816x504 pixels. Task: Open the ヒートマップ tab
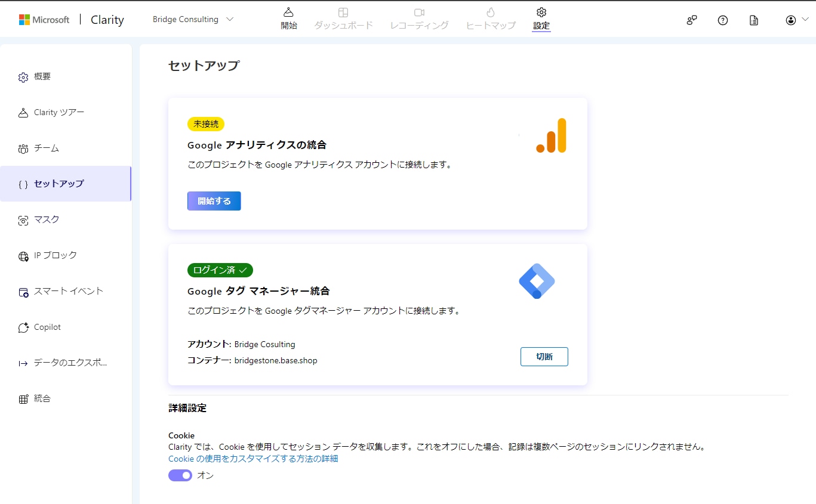491,19
